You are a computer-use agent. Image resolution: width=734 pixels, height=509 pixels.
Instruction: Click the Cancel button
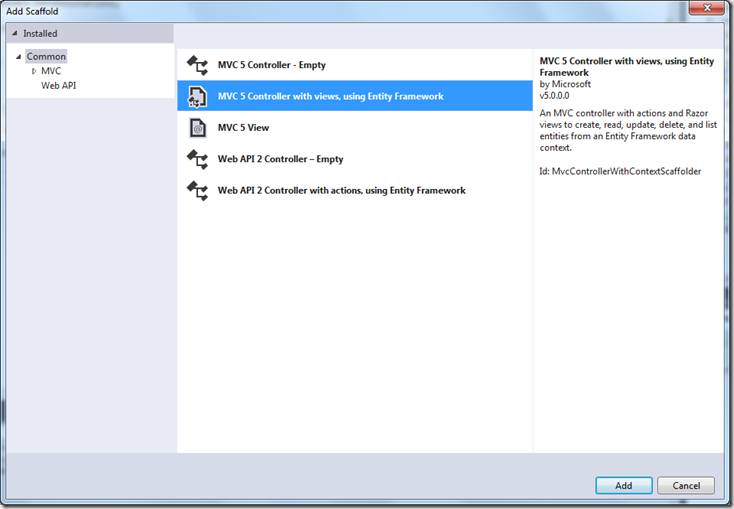coord(686,486)
